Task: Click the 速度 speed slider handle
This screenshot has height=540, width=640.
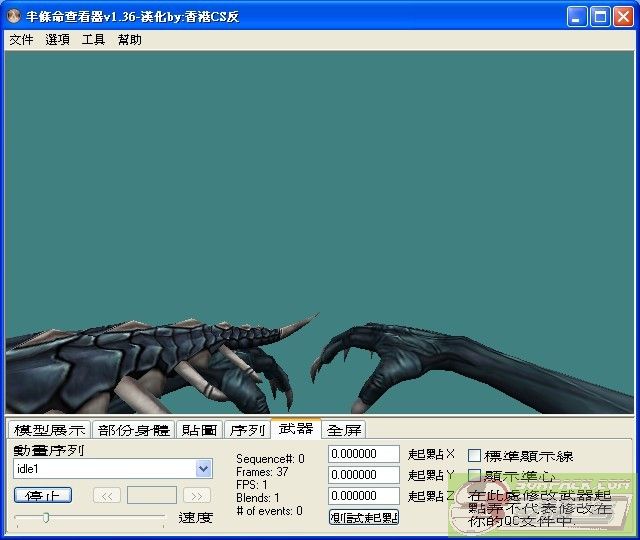Action: (x=45, y=517)
